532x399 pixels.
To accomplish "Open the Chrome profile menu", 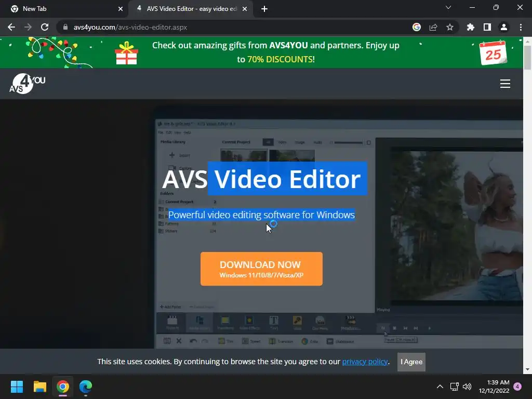I will click(x=504, y=27).
